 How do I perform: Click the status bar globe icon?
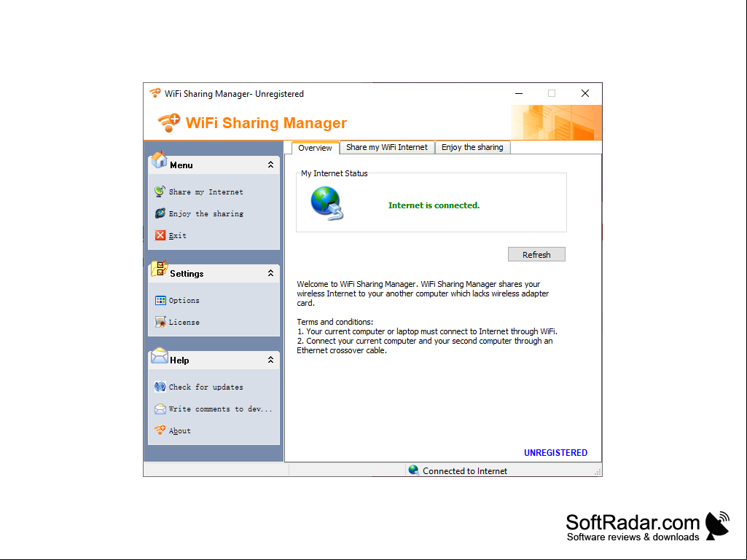[x=413, y=470]
